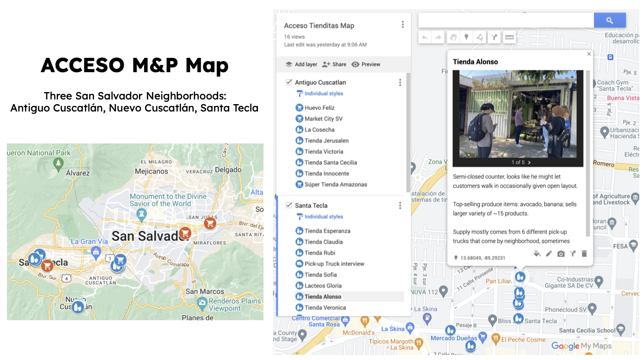Click the map search input field
644x360 pixels.
coord(506,20)
